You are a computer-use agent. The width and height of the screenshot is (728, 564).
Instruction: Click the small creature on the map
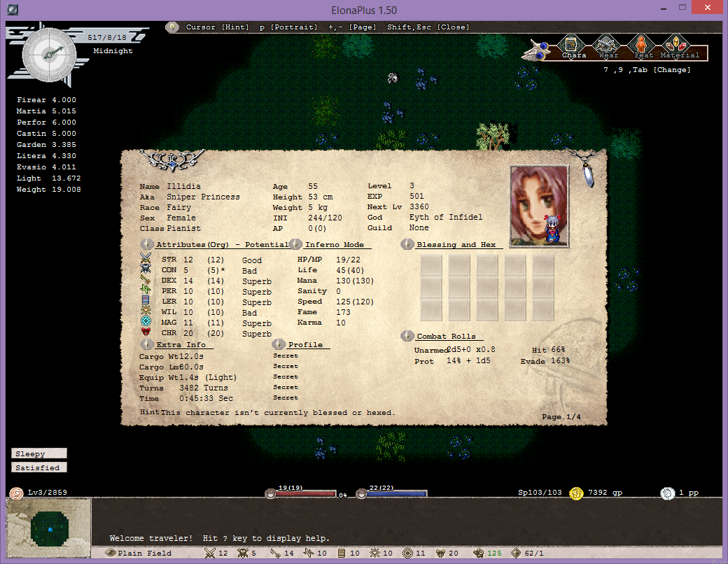(393, 78)
